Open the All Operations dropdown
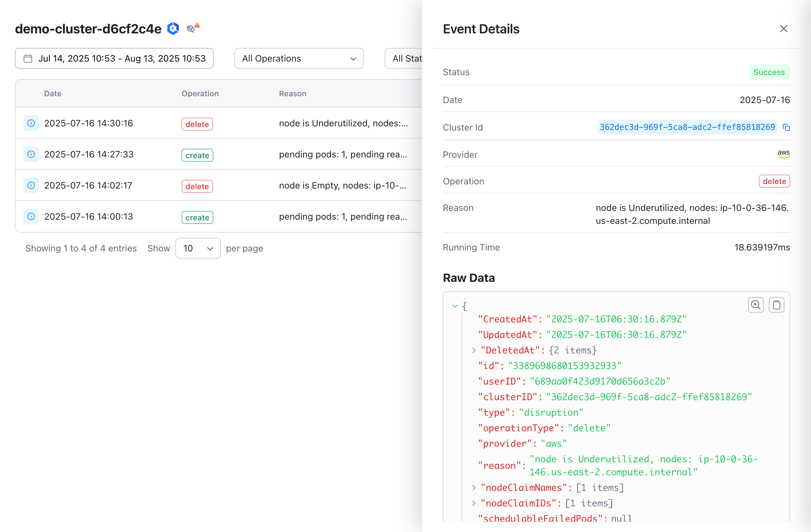This screenshot has width=811, height=532. coord(299,59)
